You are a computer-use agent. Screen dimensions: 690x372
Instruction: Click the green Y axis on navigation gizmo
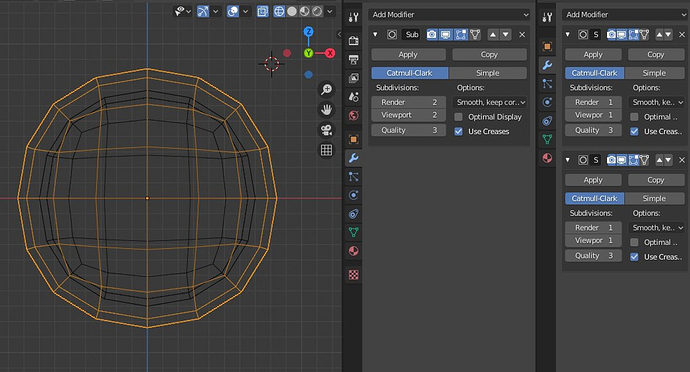tap(308, 53)
